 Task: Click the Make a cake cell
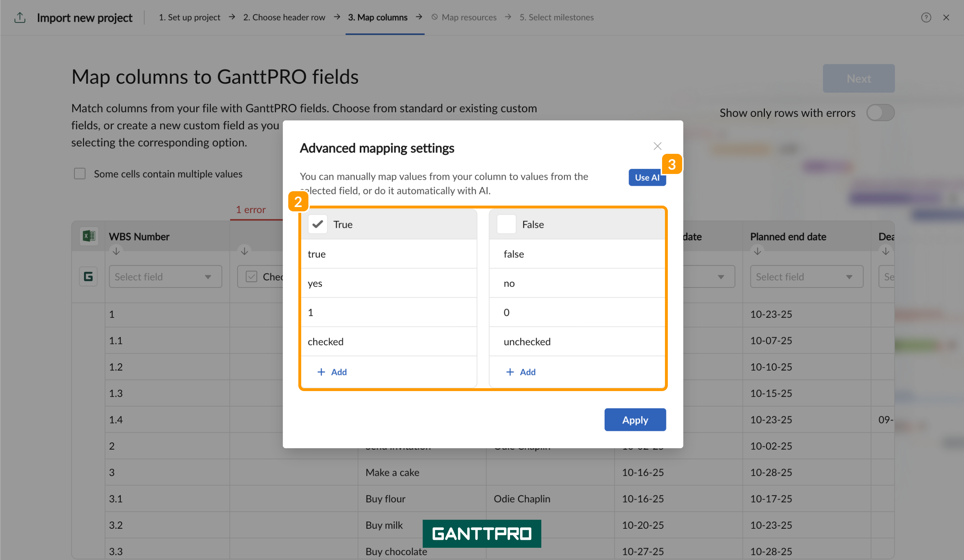(x=422, y=472)
